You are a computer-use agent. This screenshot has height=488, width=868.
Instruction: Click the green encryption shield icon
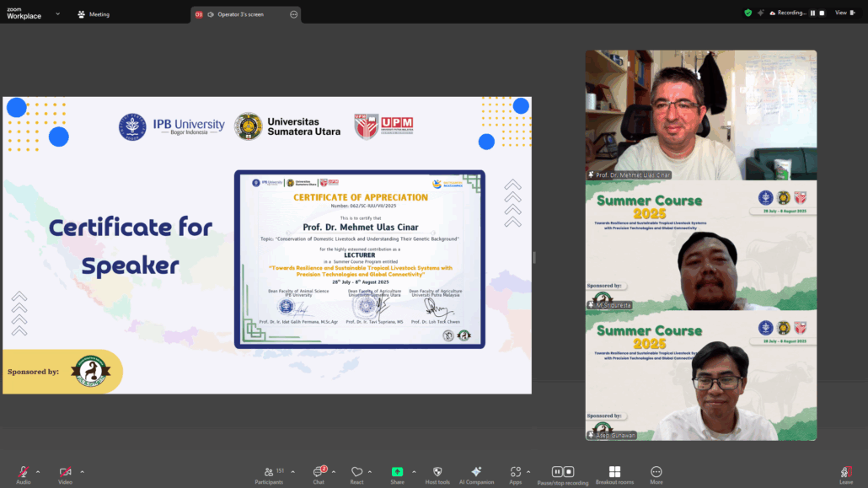[x=747, y=13]
